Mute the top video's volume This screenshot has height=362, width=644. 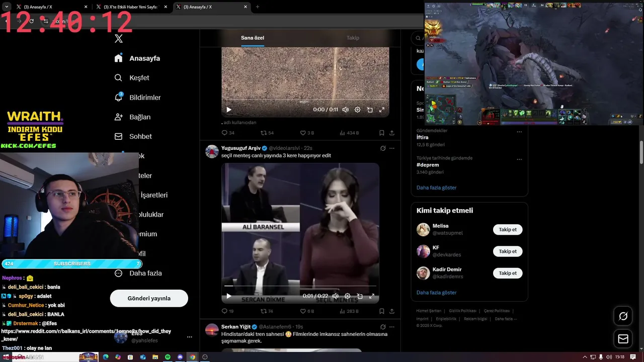[x=346, y=110]
